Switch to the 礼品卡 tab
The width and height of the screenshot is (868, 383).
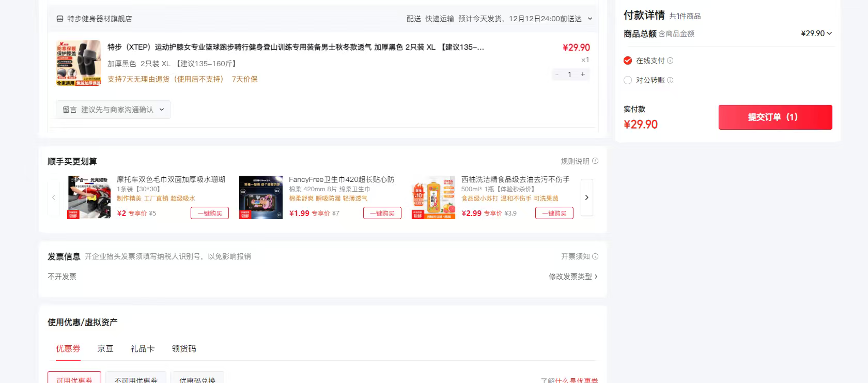click(x=143, y=349)
